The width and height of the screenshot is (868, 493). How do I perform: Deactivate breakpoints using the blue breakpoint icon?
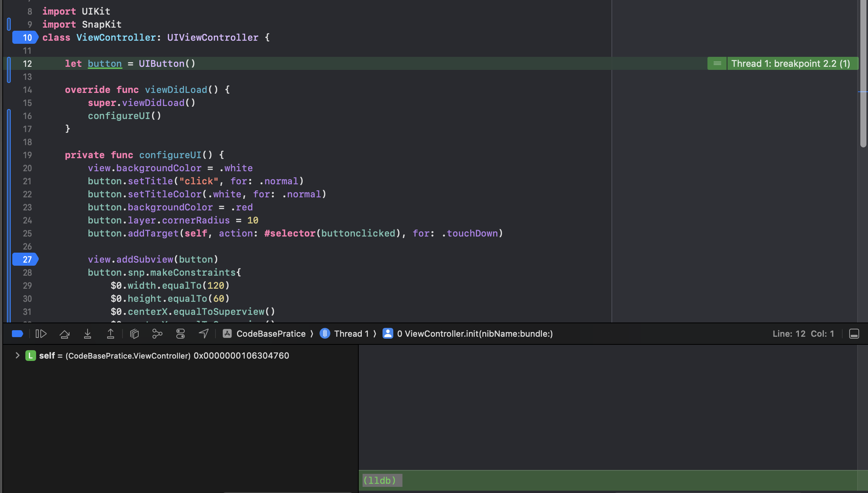click(x=17, y=334)
